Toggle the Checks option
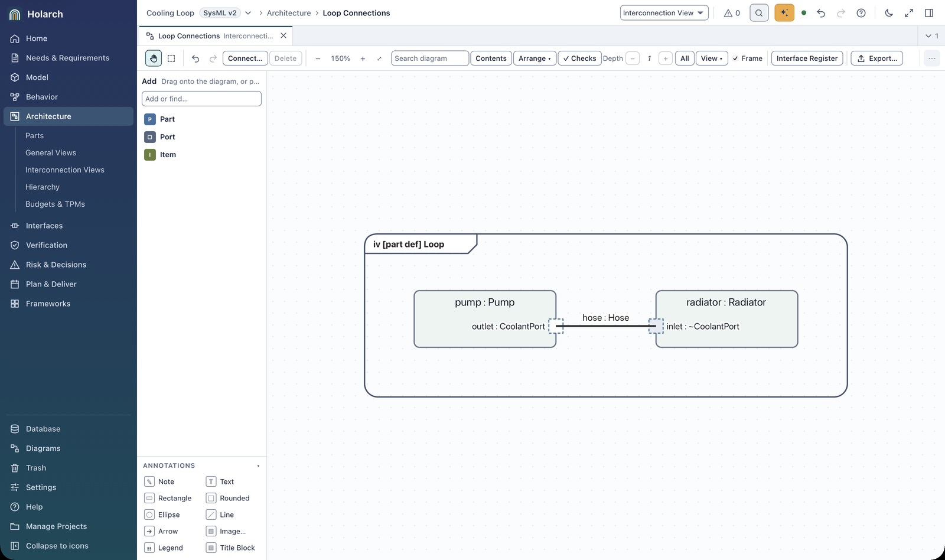945x560 pixels. coord(579,58)
